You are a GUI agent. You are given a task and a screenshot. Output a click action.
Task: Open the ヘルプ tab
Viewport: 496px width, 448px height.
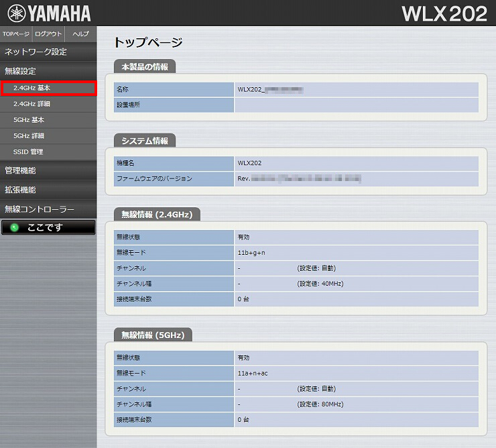tap(80, 34)
